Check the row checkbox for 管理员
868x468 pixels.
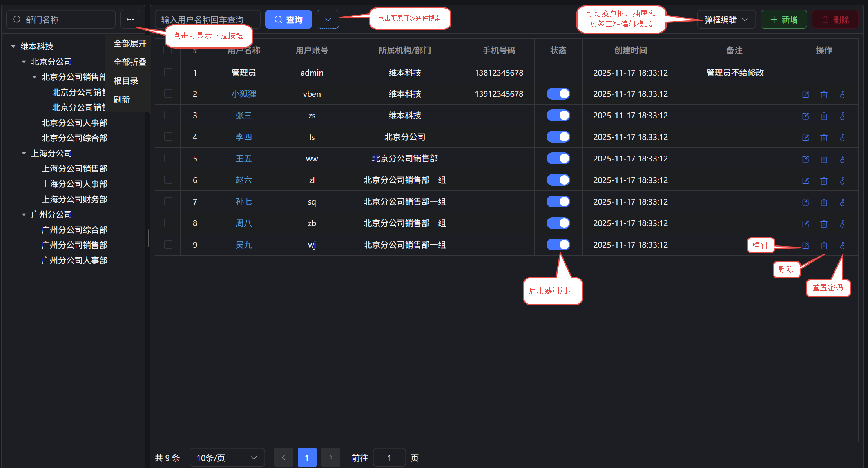click(168, 73)
